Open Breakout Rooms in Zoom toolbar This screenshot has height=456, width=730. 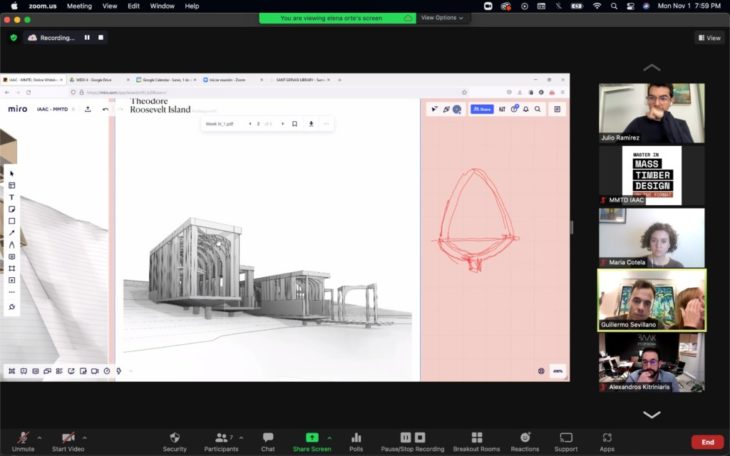477,441
